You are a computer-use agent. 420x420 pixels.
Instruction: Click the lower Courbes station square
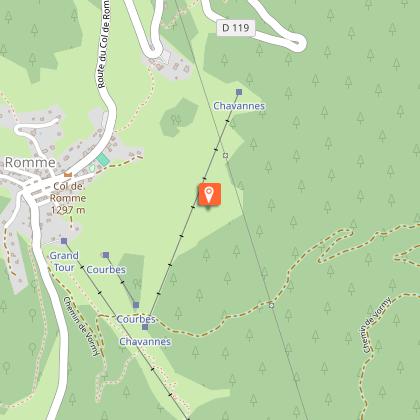[136, 305]
